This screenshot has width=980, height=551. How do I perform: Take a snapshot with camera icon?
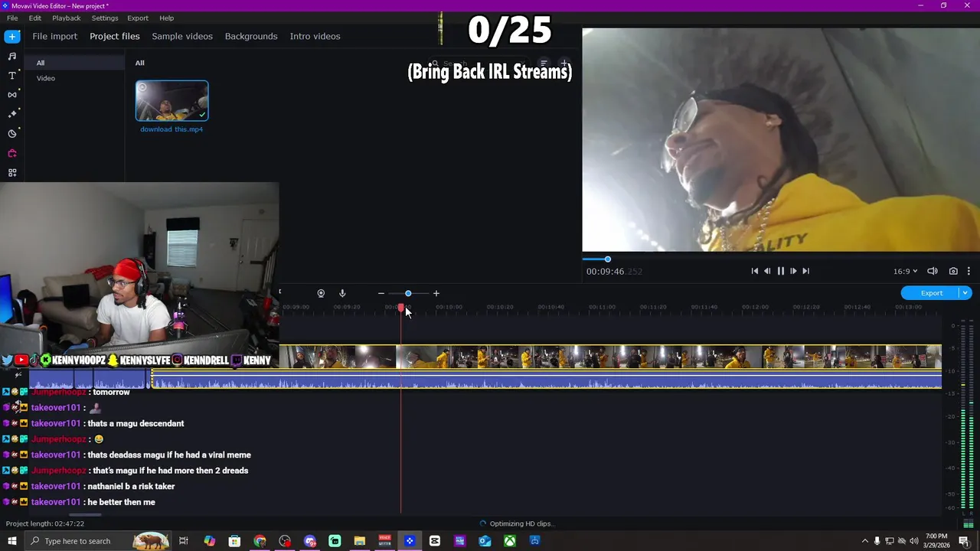pyautogui.click(x=953, y=271)
